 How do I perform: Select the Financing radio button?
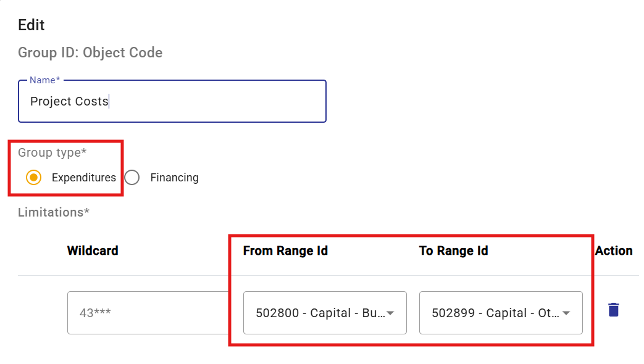(x=132, y=178)
